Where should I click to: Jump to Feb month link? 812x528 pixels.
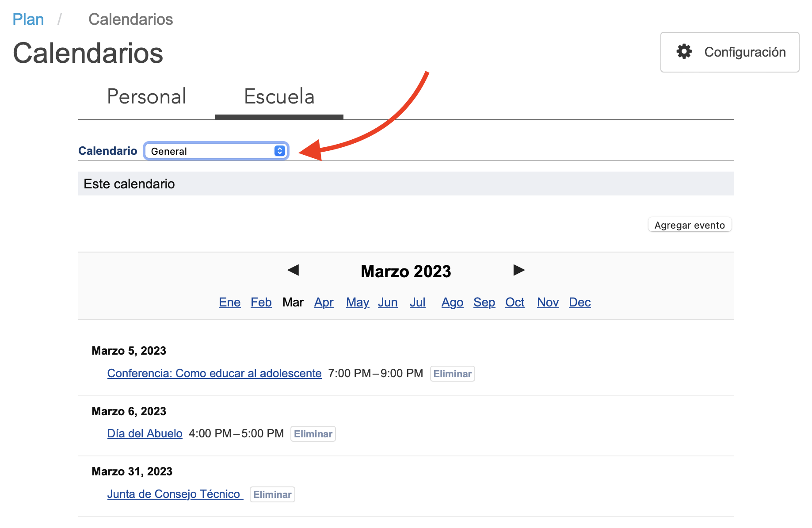pos(261,302)
